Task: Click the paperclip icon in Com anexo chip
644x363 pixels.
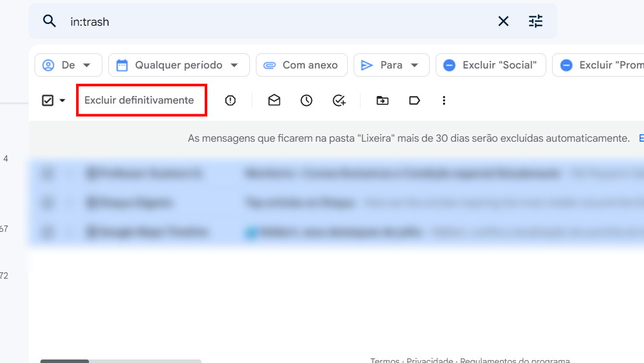Action: click(269, 66)
